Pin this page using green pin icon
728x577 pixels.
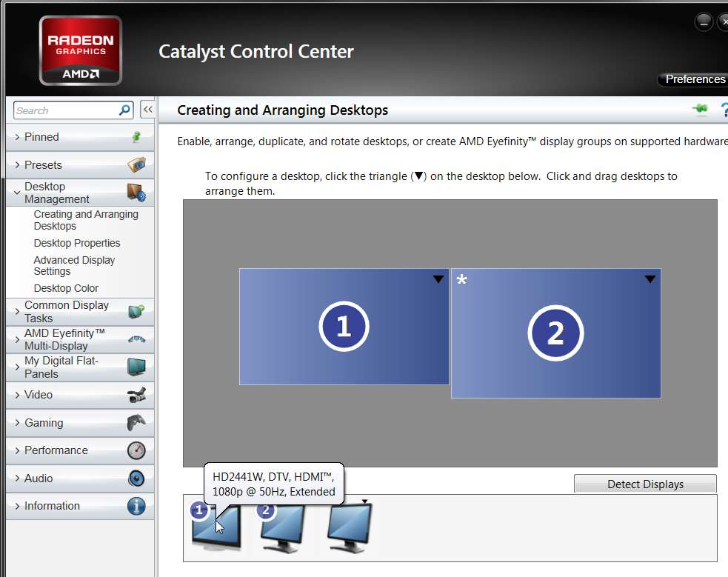(700, 109)
